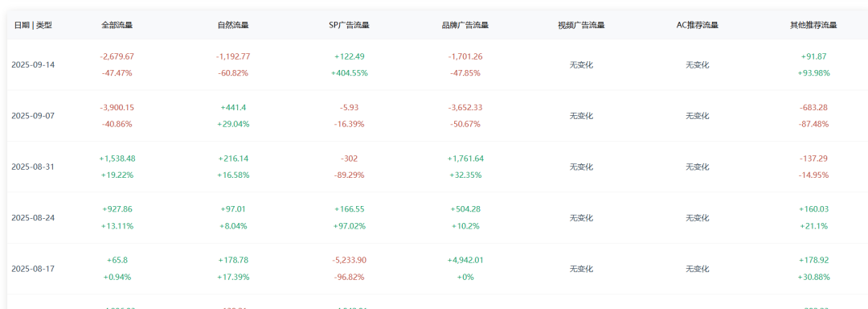Click 无变化 under 视频广告流量 for 2025-08-31
The width and height of the screenshot is (868, 309).
point(581,167)
